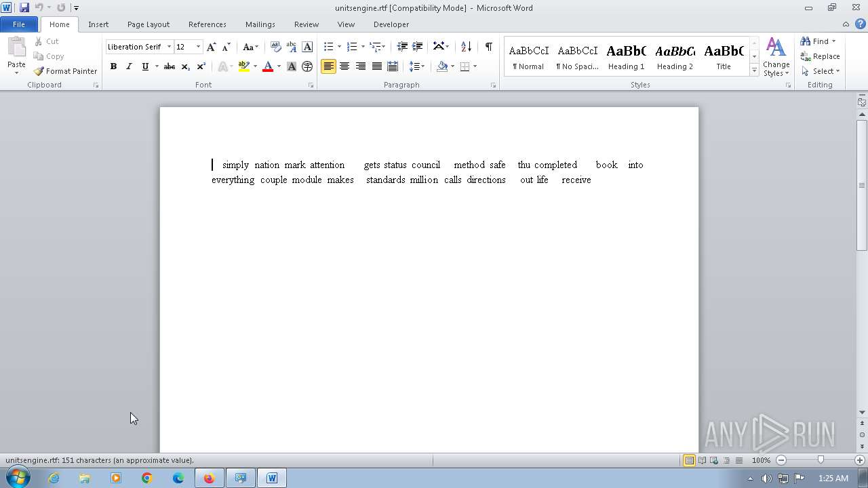Click Increase Indent icon
This screenshot has width=868, height=488.
tap(418, 47)
